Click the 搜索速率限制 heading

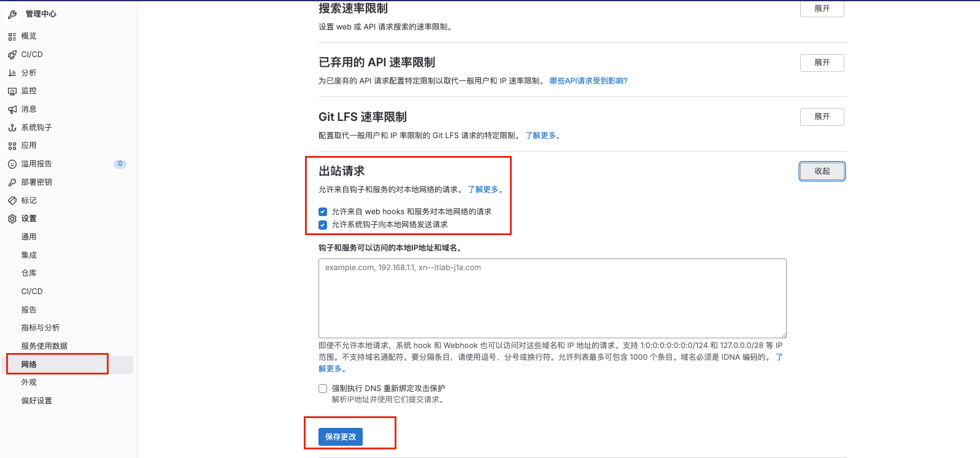[x=353, y=9]
